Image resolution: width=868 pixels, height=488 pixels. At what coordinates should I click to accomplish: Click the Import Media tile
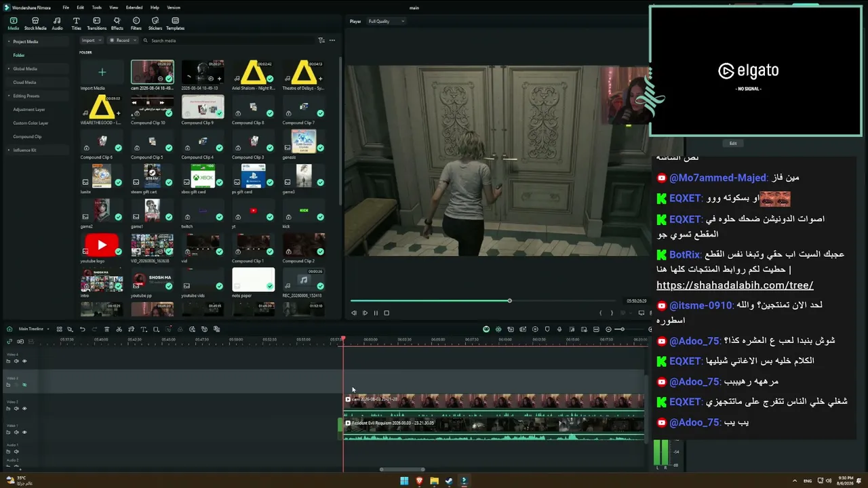click(x=102, y=72)
